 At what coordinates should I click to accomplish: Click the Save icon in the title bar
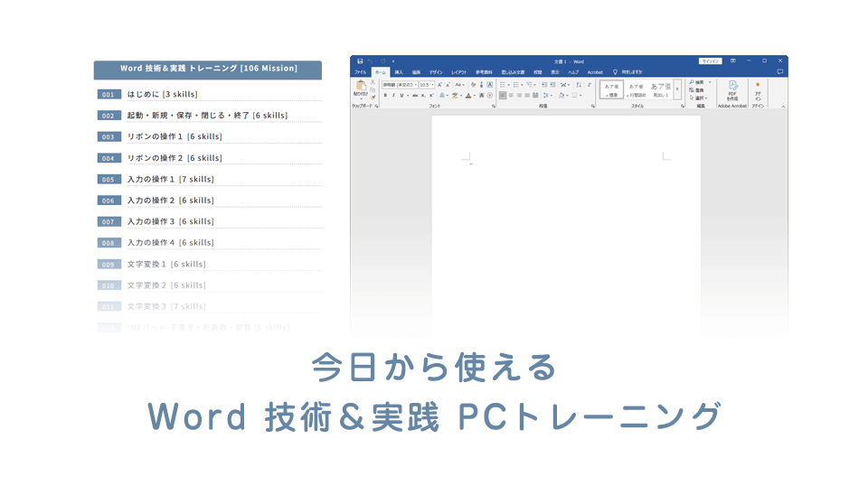tap(360, 61)
